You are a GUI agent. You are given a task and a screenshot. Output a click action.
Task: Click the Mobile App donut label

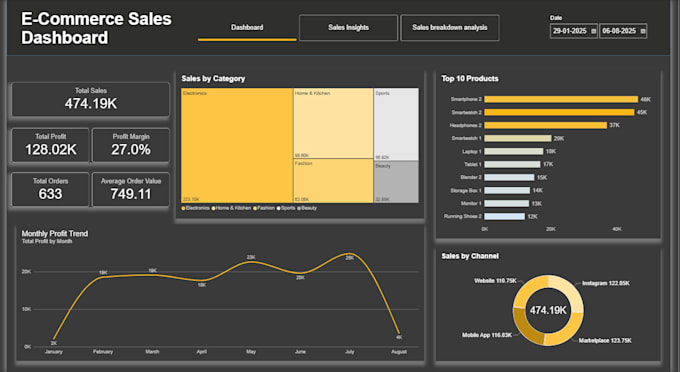point(487,335)
